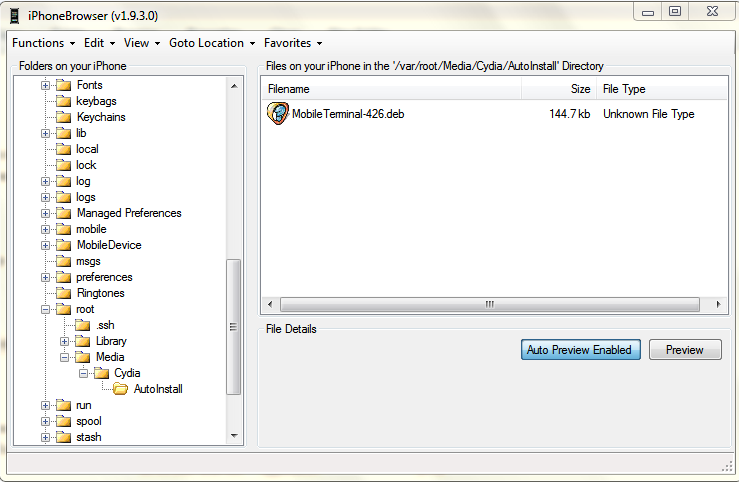Collapse the Cydia folder node
This screenshot has height=482, width=739.
[x=83, y=374]
